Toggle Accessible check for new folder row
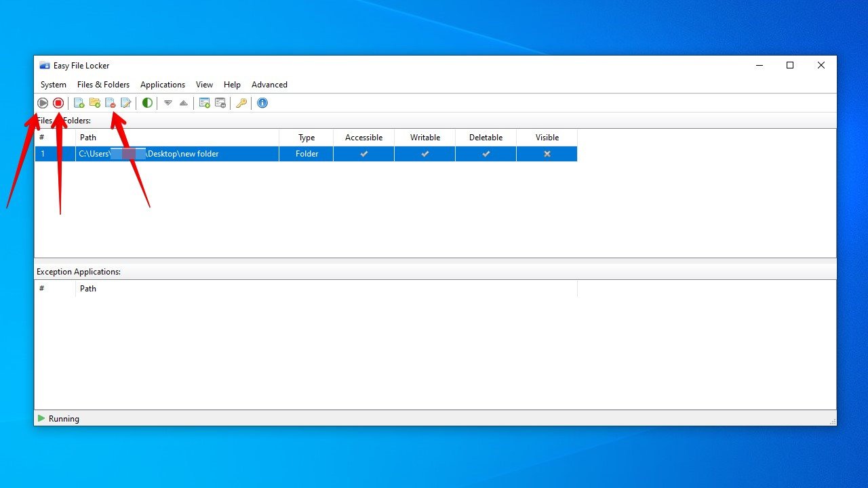The image size is (868, 488). click(364, 154)
